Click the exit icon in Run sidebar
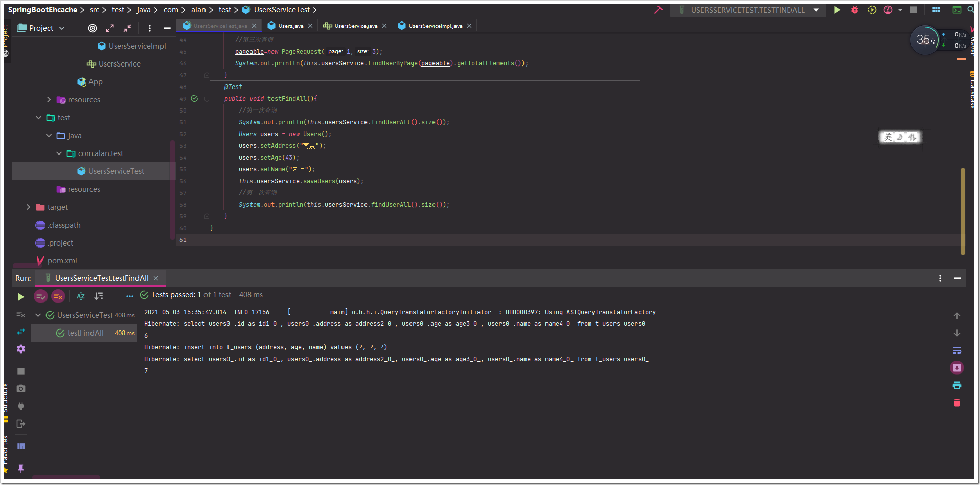This screenshot has width=980, height=485. tap(20, 424)
